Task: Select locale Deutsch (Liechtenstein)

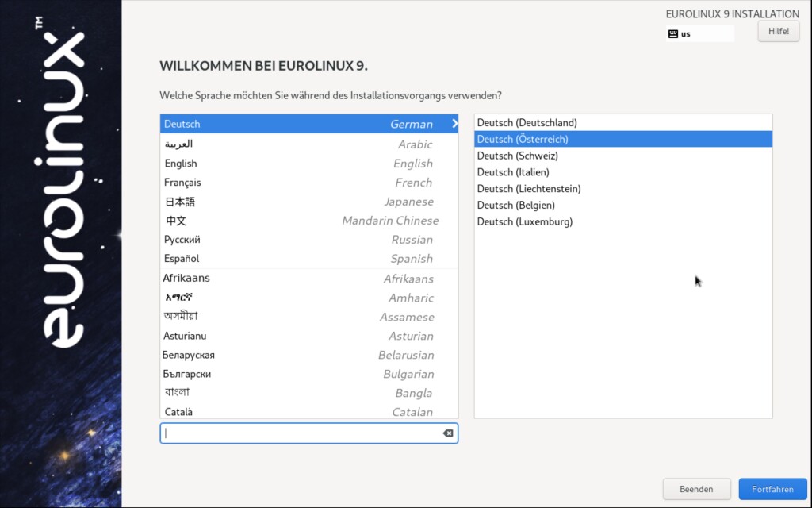Action: click(x=623, y=189)
